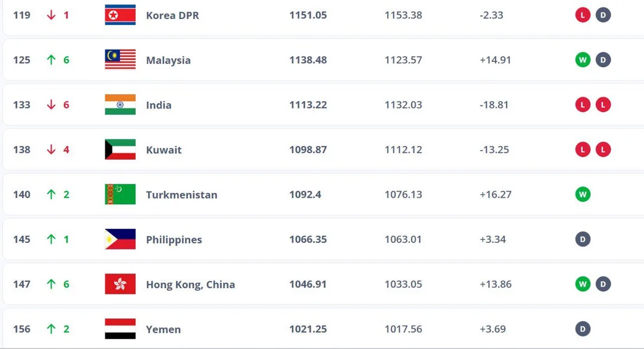This screenshot has height=349, width=644.
Task: Click Malaysia's green W result badge
Action: 583,60
